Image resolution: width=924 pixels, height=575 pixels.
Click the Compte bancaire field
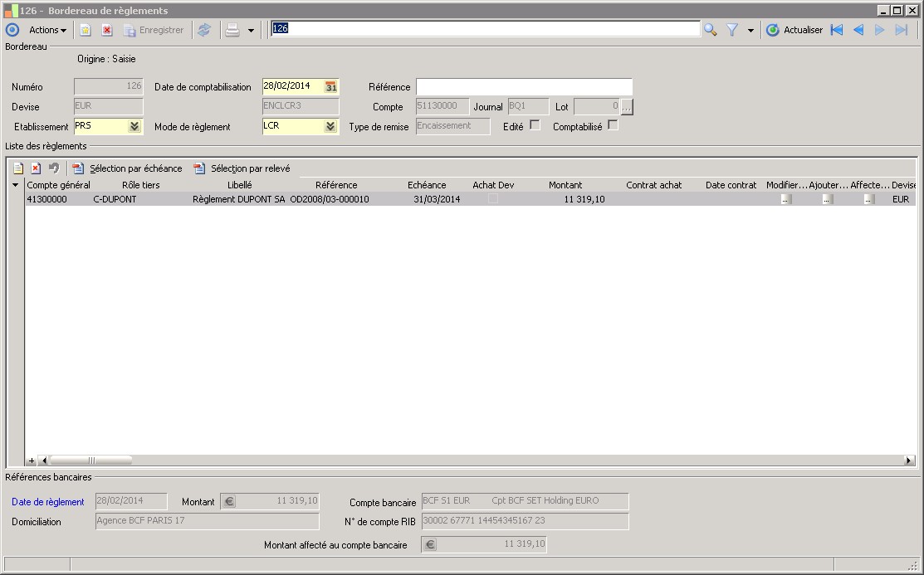point(525,501)
